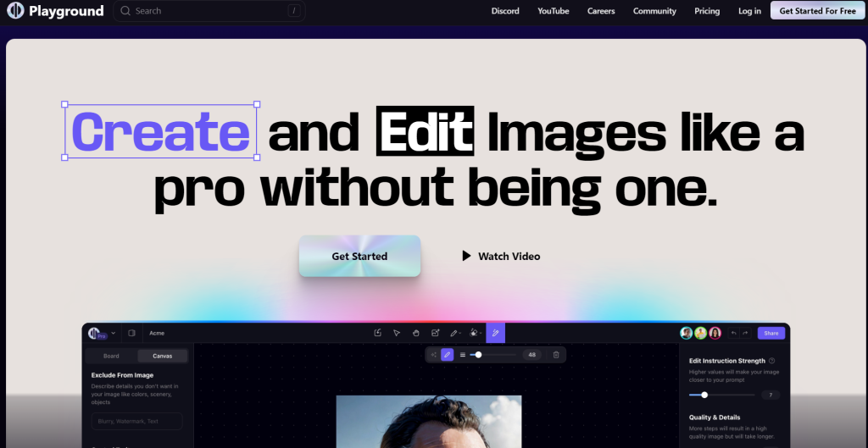Click the sparkle icon in brush toolbar
Viewport: 868px width, 448px height.
tap(433, 355)
